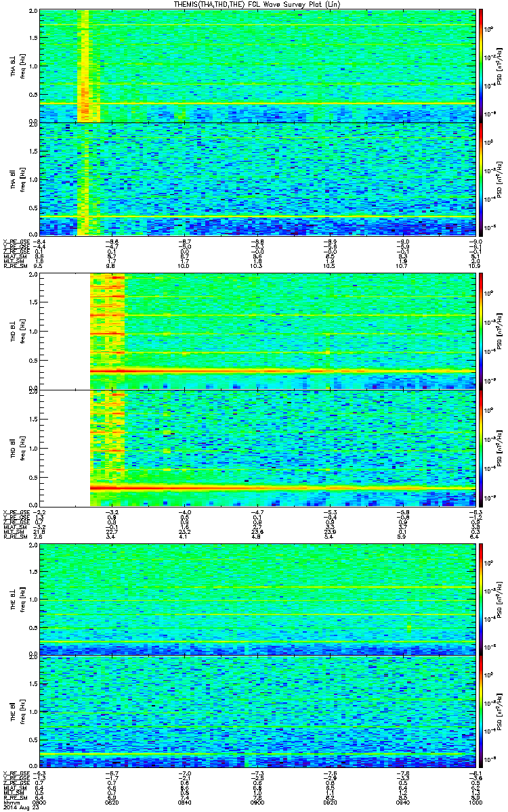Select the THE BII spectrogram panel

click(257, 712)
